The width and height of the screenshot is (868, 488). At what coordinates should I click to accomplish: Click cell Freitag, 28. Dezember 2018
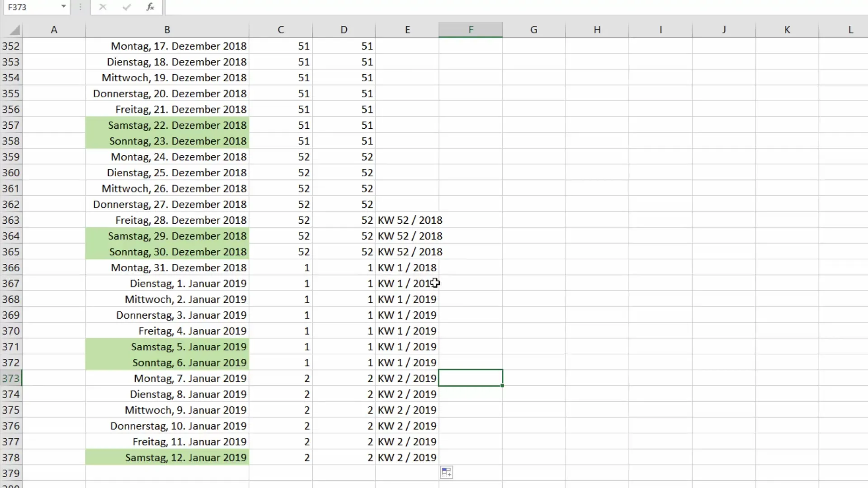[167, 220]
